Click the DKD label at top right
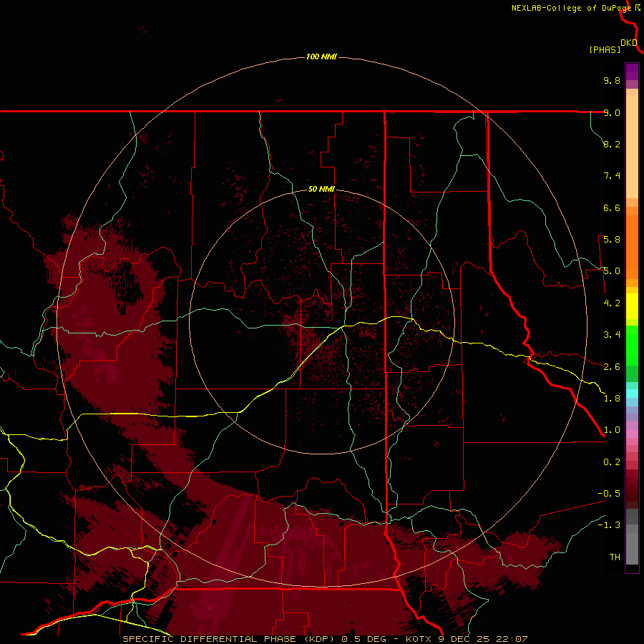The image size is (644, 644). (628, 43)
